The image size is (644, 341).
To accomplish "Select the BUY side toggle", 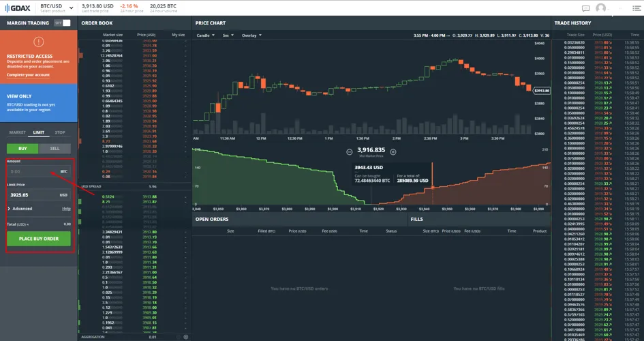I will pos(22,148).
